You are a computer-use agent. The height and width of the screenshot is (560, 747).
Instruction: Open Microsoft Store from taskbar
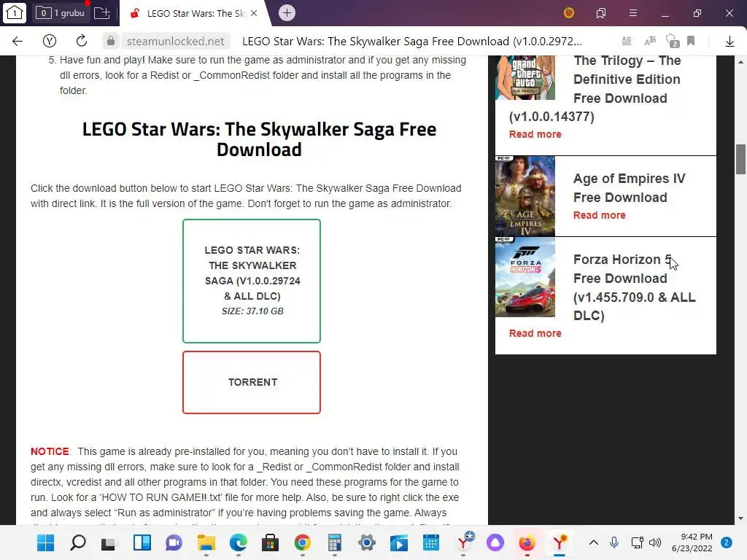point(270,542)
